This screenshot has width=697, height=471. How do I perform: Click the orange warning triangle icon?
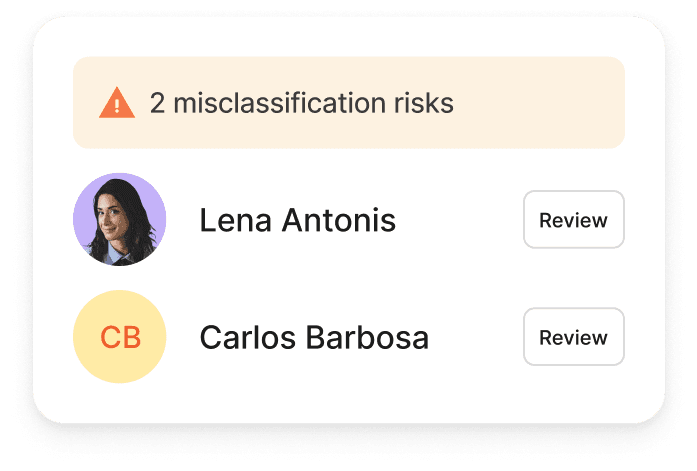[x=117, y=103]
